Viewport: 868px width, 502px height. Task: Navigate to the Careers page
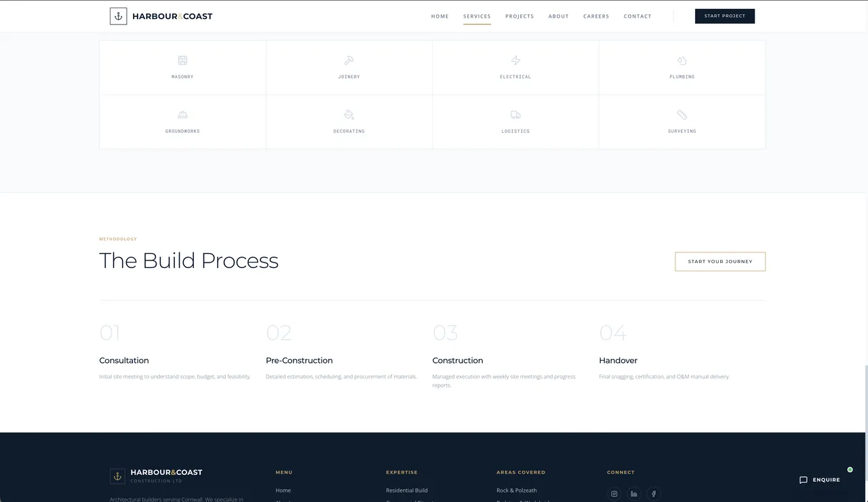click(x=596, y=16)
